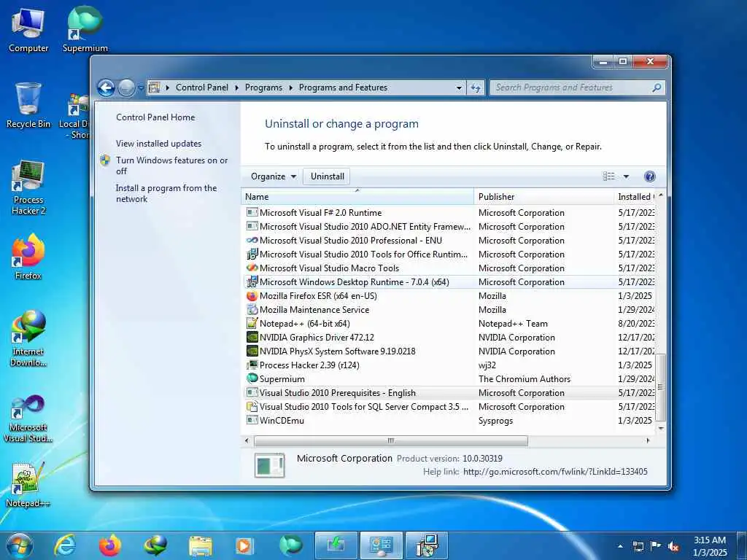Open Turn Windows features on or off
This screenshot has height=560, width=747.
[x=172, y=166]
